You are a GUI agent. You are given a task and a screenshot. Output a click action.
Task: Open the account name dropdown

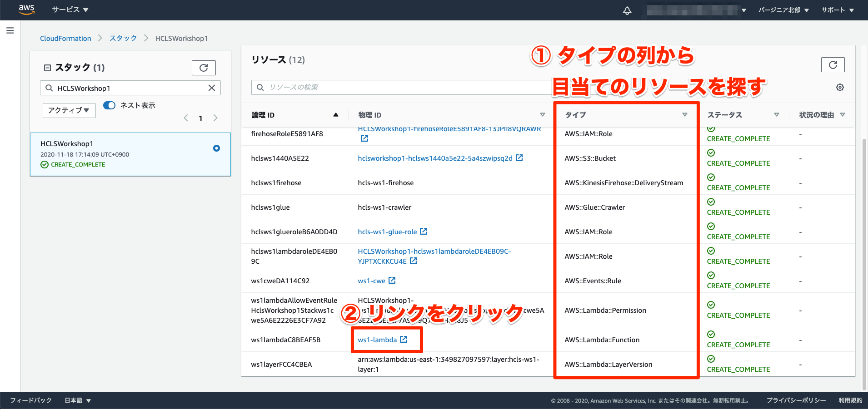696,10
